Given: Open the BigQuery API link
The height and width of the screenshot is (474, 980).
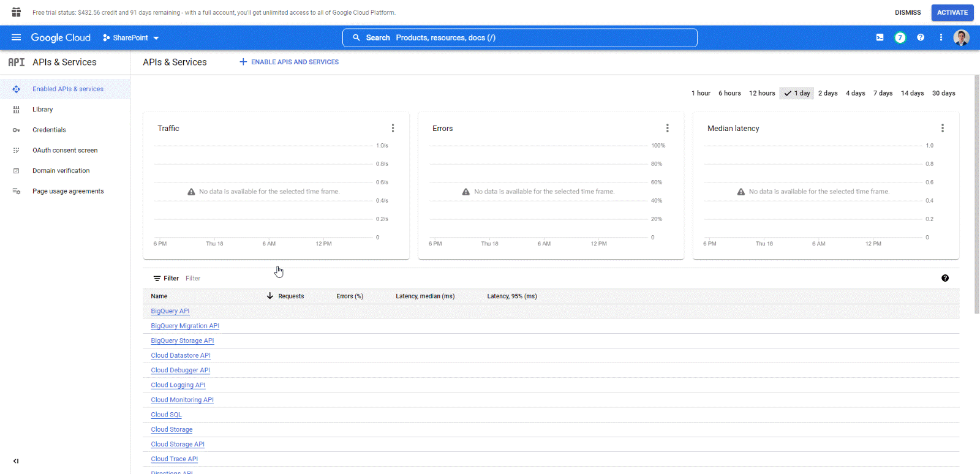Looking at the screenshot, I should (x=170, y=311).
